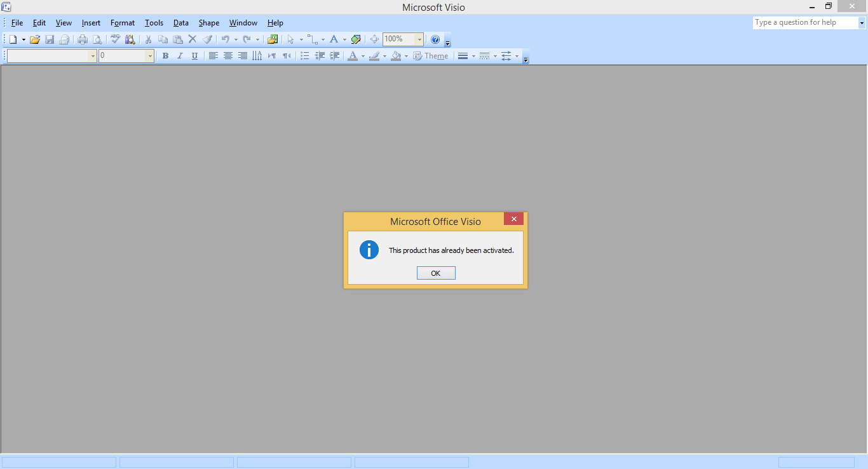Open the Tools menu

pos(154,23)
